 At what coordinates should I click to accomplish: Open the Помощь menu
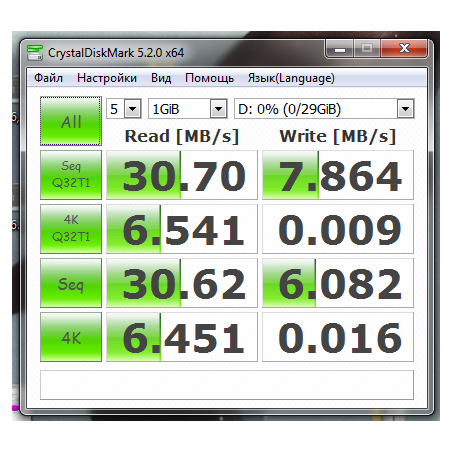click(x=209, y=78)
